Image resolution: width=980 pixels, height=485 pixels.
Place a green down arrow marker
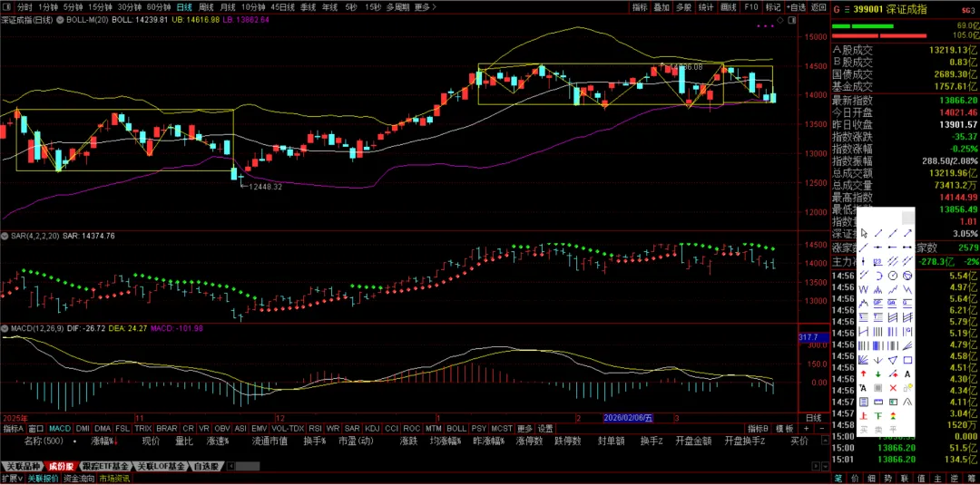click(x=878, y=373)
